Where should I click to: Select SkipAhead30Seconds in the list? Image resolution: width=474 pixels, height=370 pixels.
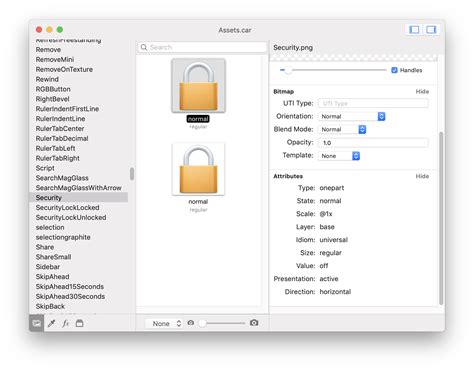[x=70, y=296]
